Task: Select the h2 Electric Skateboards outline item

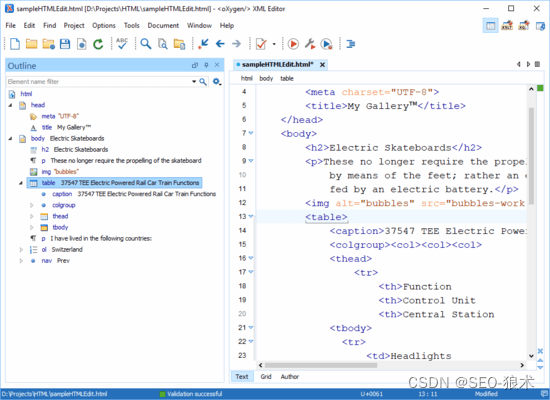Action: coord(69,149)
